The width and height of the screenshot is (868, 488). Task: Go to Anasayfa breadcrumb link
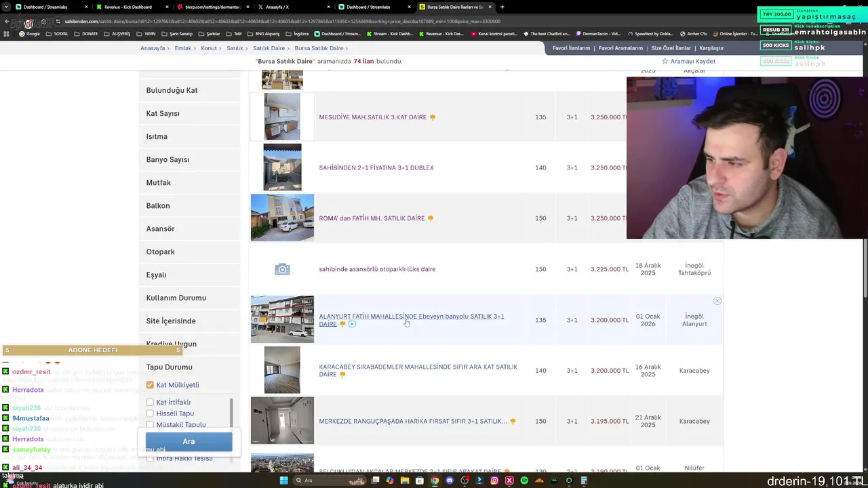(x=153, y=48)
